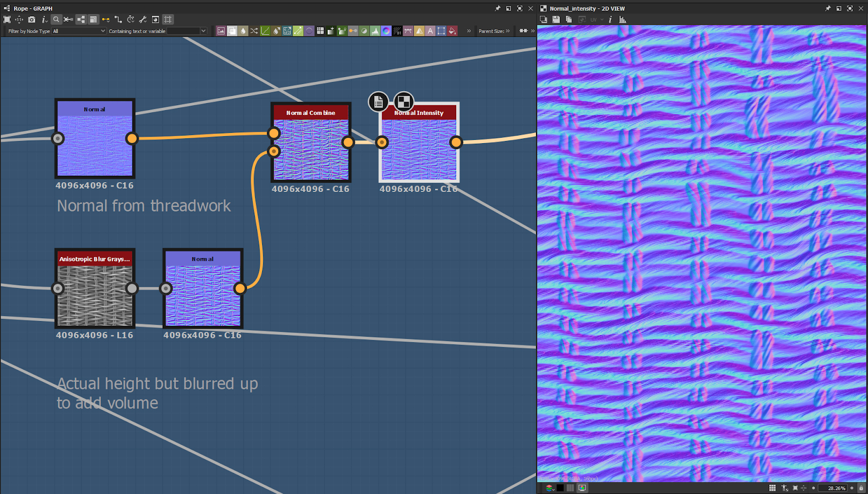
Task: Open the wrench tools menu
Action: coord(143,20)
